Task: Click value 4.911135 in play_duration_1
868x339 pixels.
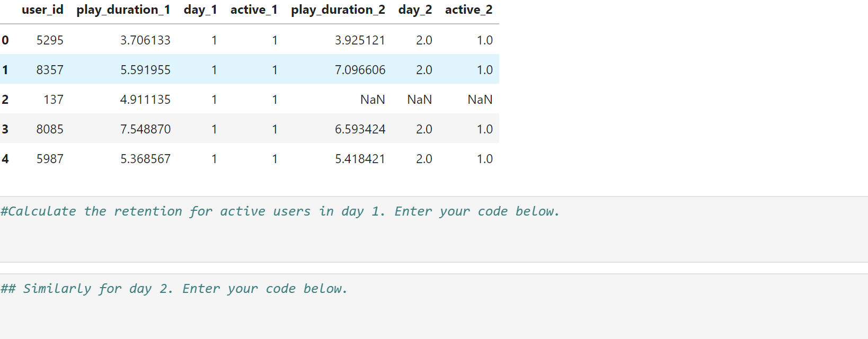Action: pyautogui.click(x=145, y=100)
